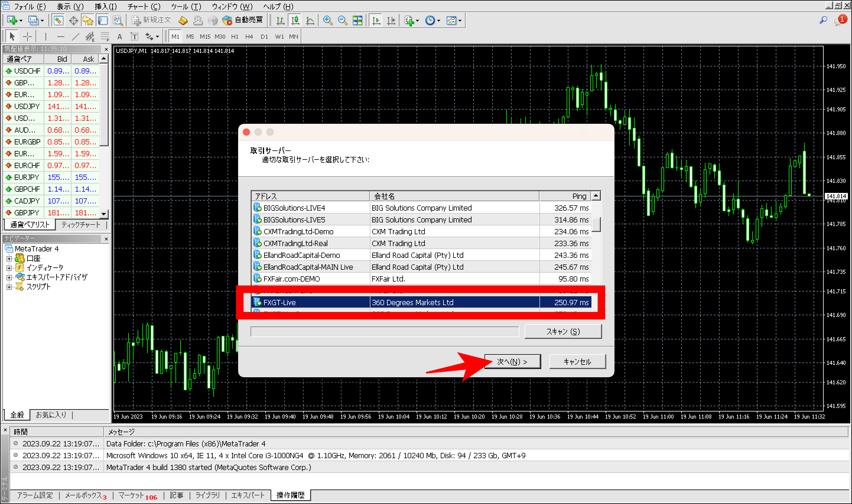Open the チャート (C) menu

pos(144,6)
